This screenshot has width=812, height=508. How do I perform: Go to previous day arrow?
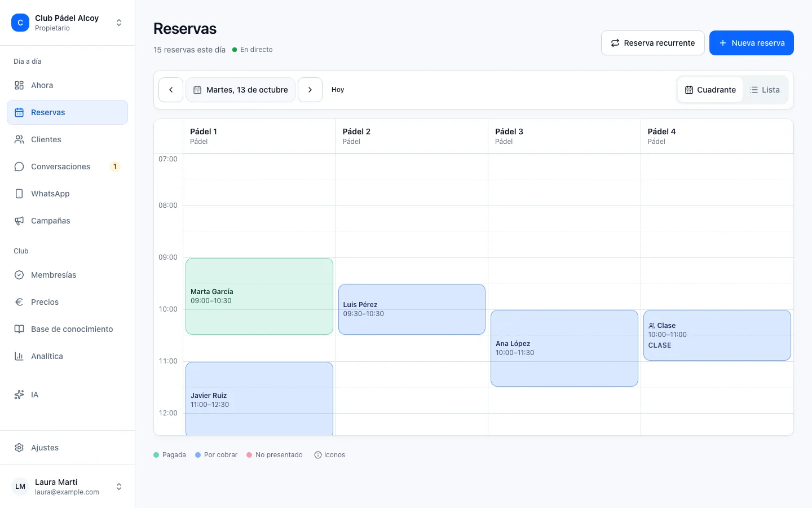tap(171, 90)
